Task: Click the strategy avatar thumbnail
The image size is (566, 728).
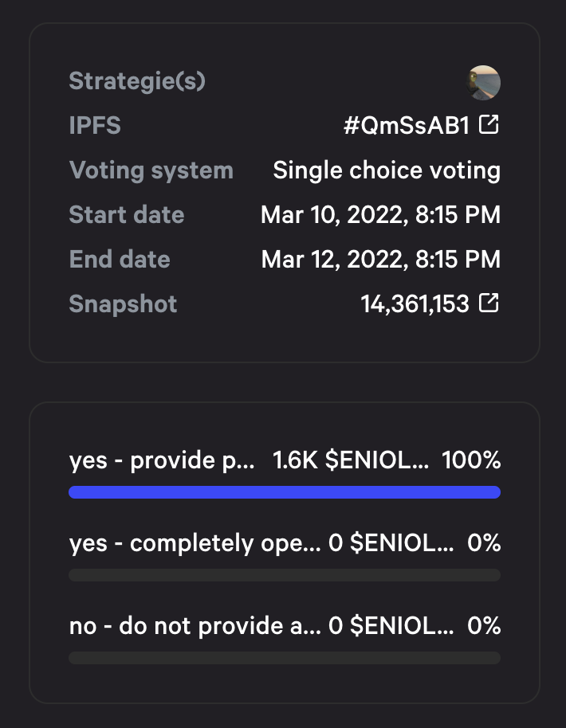Action: (484, 83)
